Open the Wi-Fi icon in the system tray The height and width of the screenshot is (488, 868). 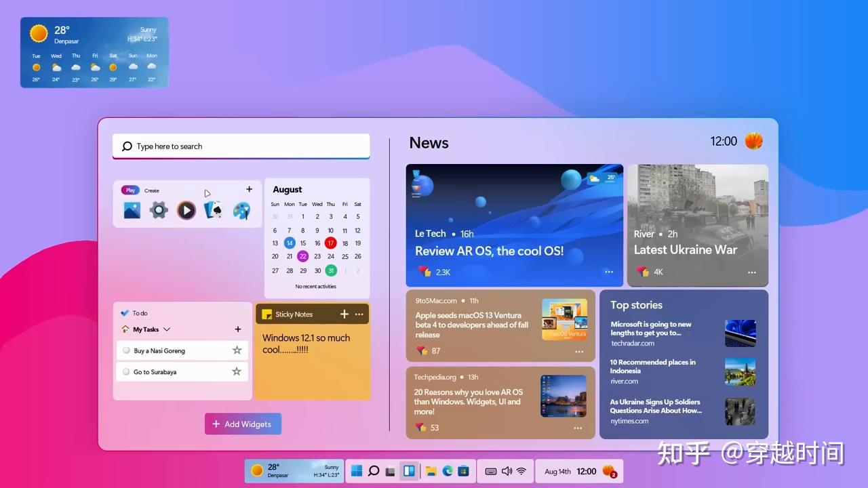(x=521, y=470)
